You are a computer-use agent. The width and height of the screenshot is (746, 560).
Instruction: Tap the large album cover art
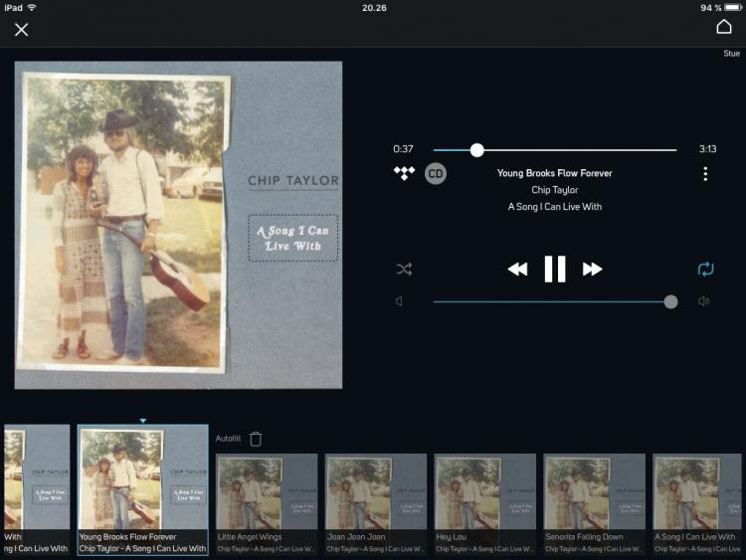point(178,225)
